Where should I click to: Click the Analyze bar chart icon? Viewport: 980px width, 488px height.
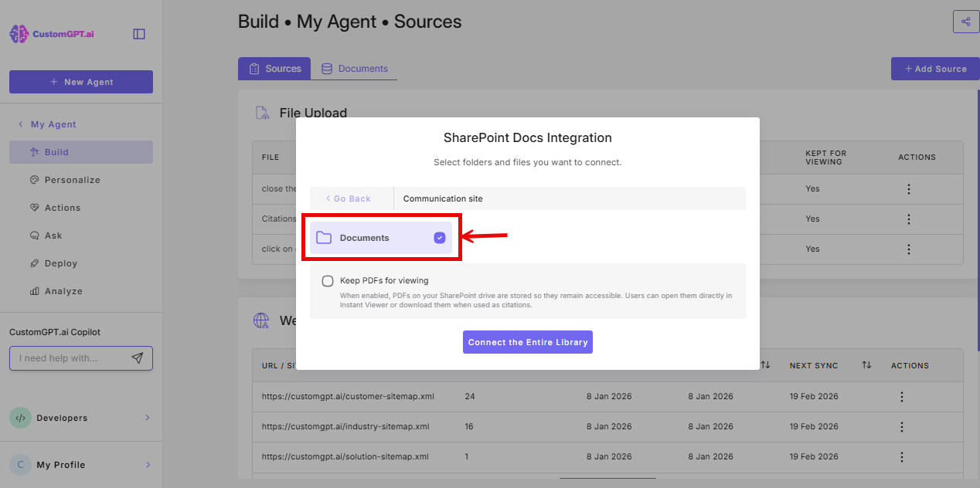click(x=34, y=291)
